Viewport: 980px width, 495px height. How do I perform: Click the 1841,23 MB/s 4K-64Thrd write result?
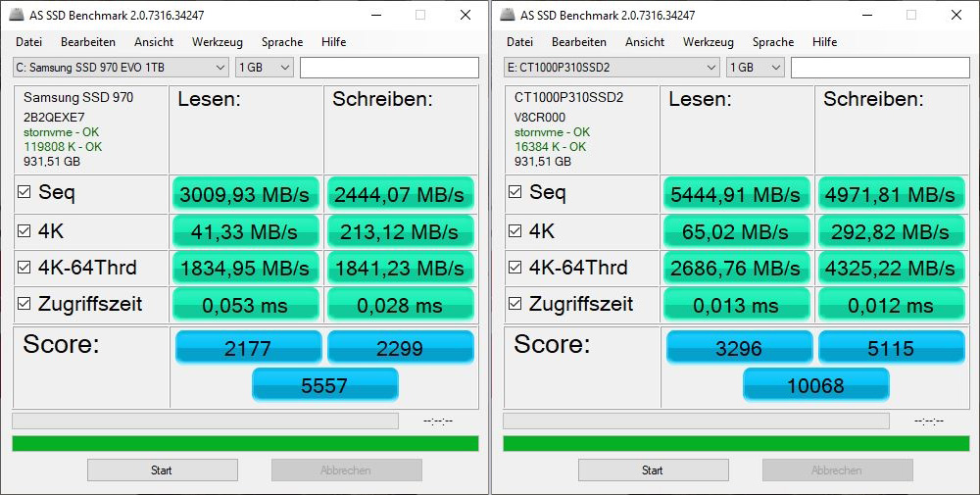[400, 268]
